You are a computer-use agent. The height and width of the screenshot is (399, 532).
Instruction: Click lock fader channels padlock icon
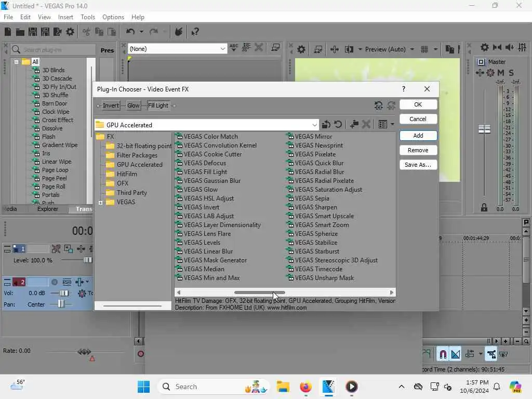click(484, 207)
